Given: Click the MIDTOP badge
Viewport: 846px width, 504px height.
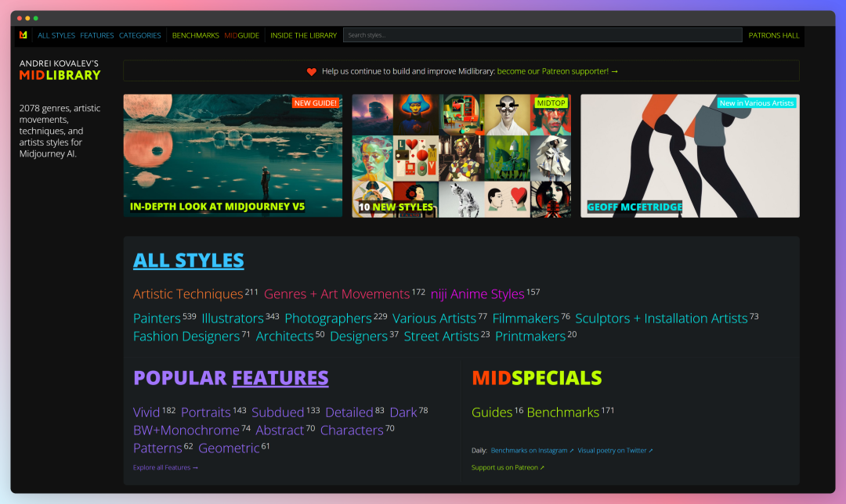Looking at the screenshot, I should (551, 103).
